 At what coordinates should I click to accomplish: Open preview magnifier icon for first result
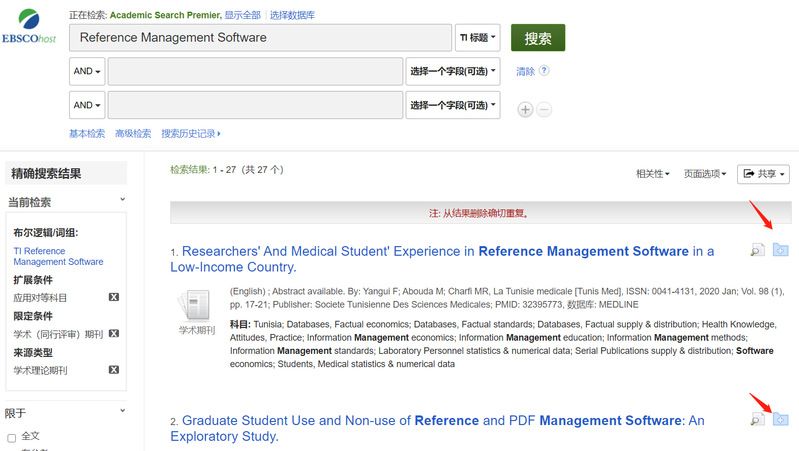pyautogui.click(x=757, y=250)
